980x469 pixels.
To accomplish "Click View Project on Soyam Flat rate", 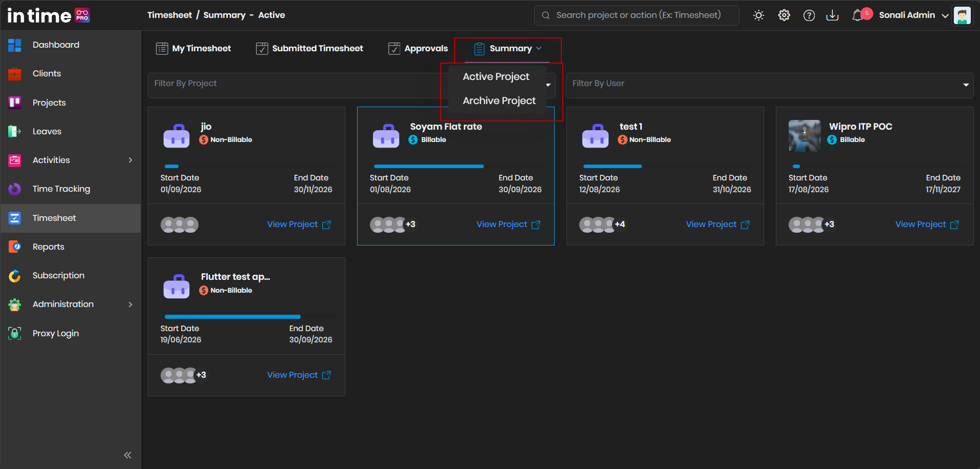I will [508, 225].
